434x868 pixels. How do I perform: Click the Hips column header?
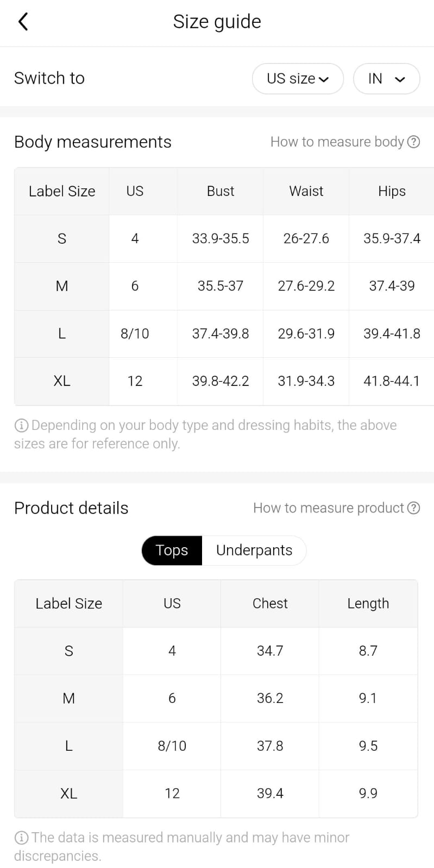click(x=392, y=191)
